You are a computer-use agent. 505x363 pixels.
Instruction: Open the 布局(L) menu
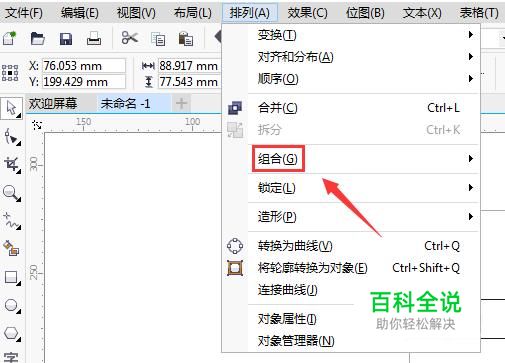[193, 13]
